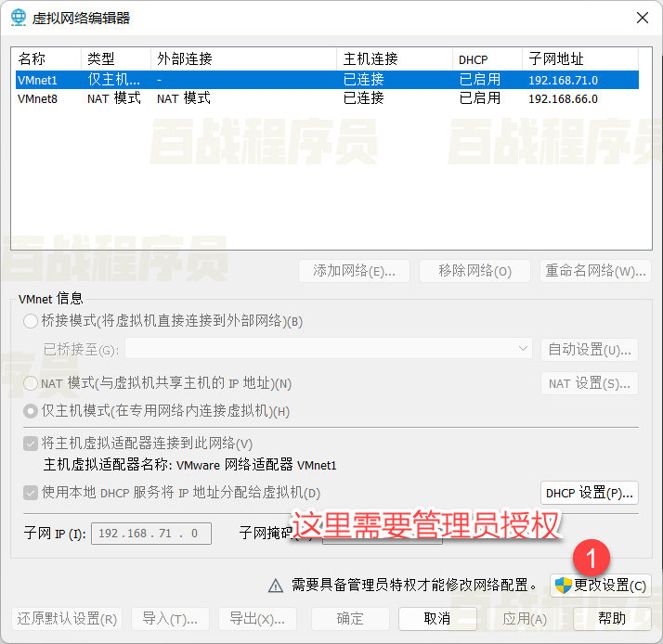Screen dimensions: 663x644
Task: Click the 确定 button
Action: point(350,619)
